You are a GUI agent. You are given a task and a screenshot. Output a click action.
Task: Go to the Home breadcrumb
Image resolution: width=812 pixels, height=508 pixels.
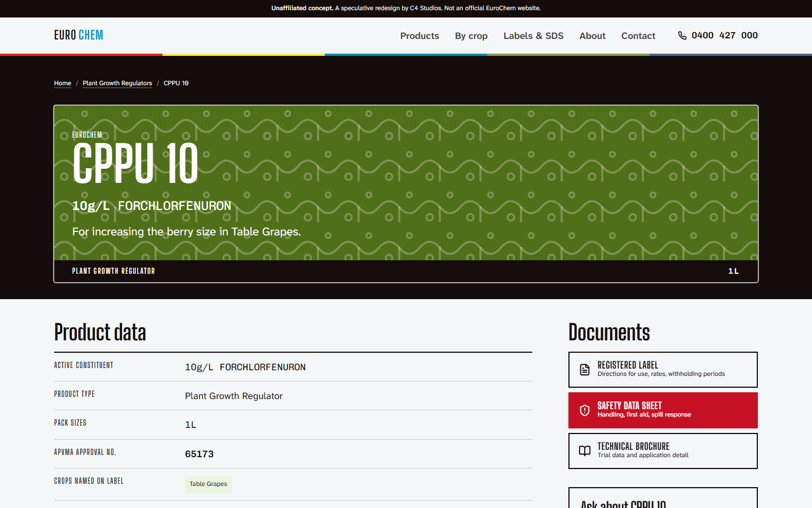[63, 83]
